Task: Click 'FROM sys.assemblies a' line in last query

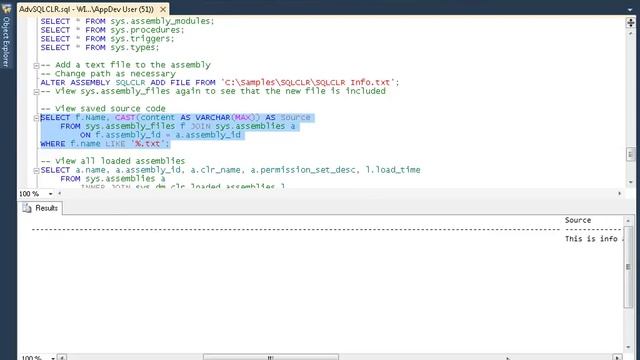Action: [x=113, y=179]
